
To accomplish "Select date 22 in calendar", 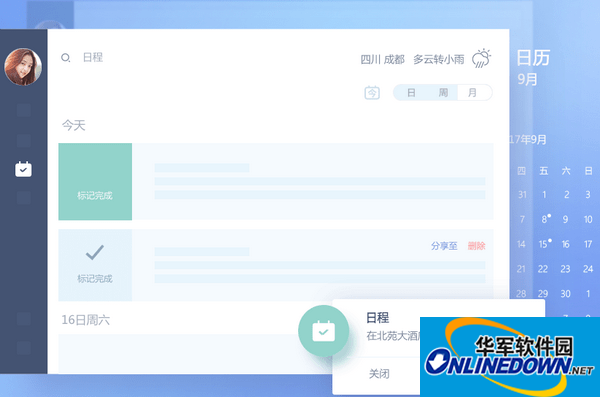I will (x=543, y=269).
